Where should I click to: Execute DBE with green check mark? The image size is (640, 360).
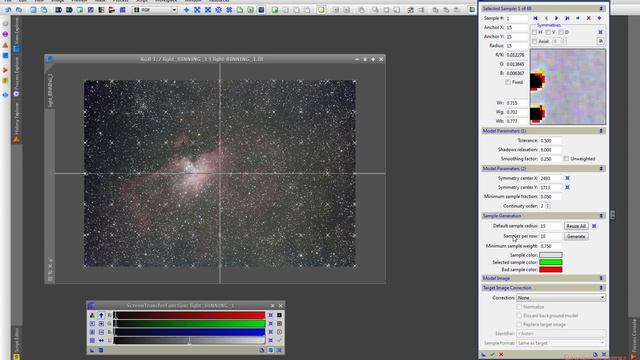click(x=492, y=354)
